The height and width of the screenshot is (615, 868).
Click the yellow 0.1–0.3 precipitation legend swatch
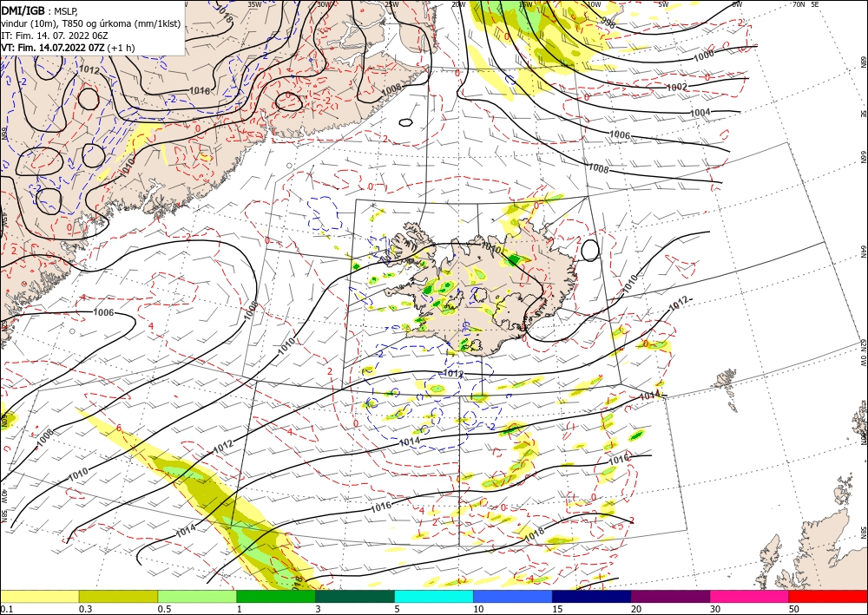click(x=39, y=596)
